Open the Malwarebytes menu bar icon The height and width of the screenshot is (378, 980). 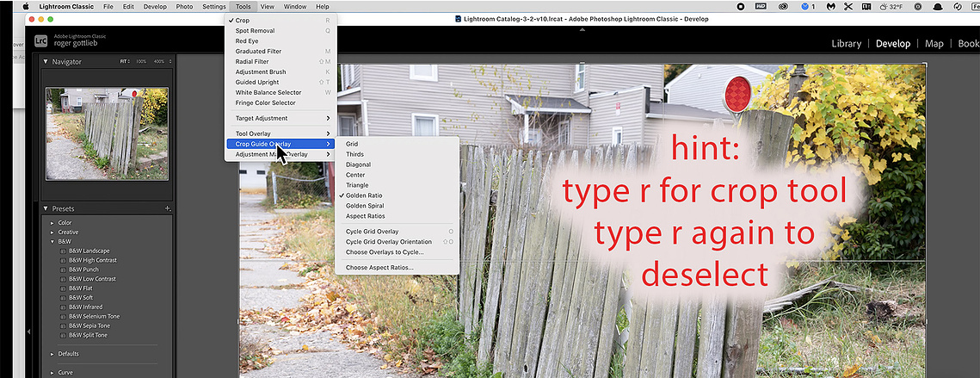830,6
